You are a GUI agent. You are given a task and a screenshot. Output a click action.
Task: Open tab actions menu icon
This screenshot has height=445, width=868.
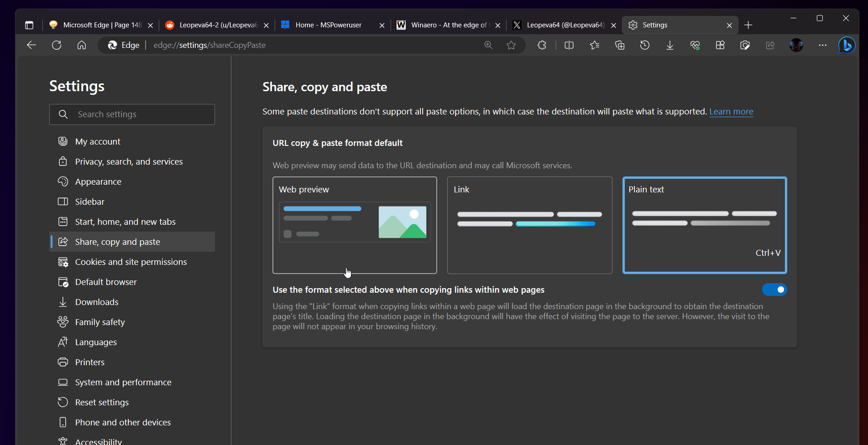coord(29,25)
